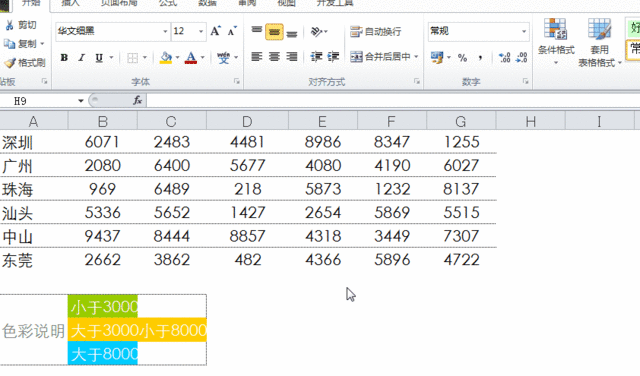Image resolution: width=640 pixels, height=376 pixels.
Task: Decrease indent
Action: click(x=316, y=57)
